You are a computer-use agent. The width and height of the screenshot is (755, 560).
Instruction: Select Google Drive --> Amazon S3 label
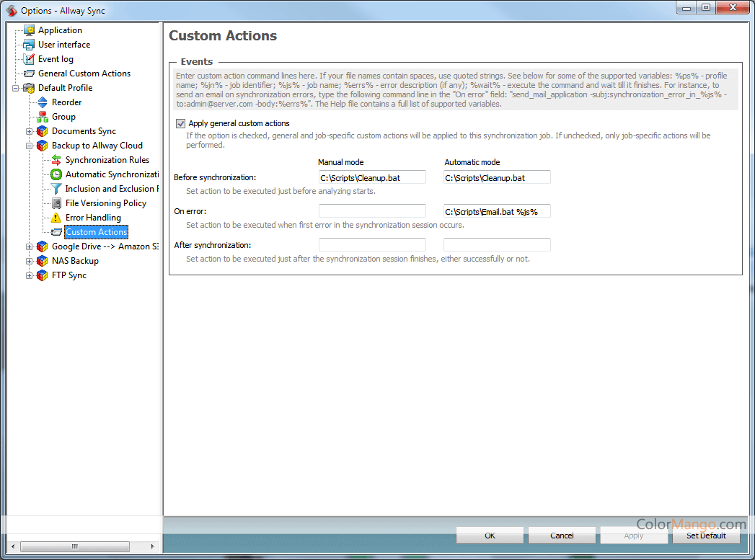105,246
